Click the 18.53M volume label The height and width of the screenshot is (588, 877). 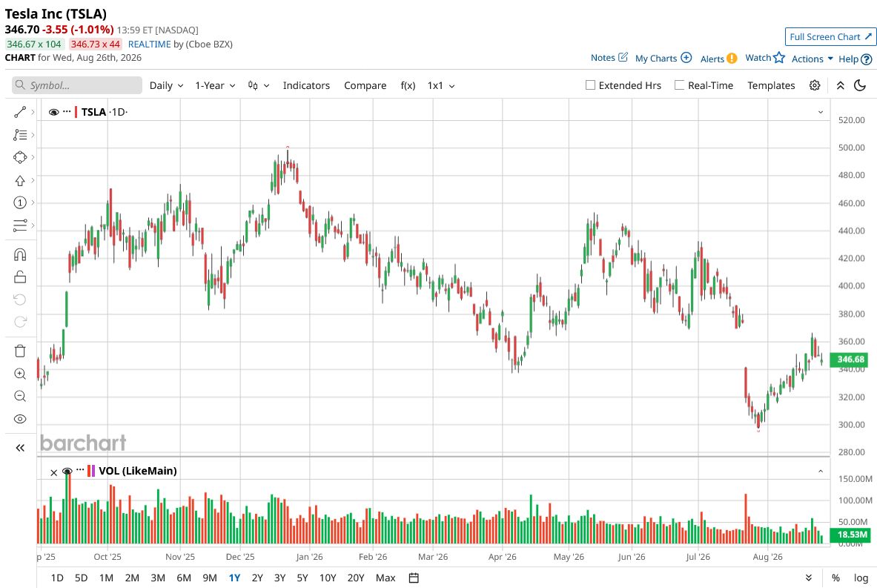tap(850, 535)
